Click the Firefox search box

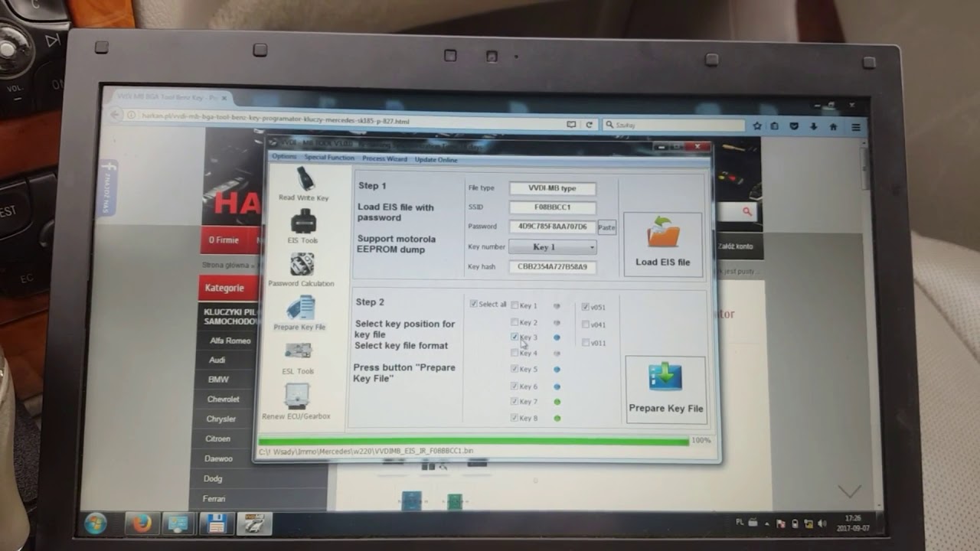pyautogui.click(x=674, y=125)
